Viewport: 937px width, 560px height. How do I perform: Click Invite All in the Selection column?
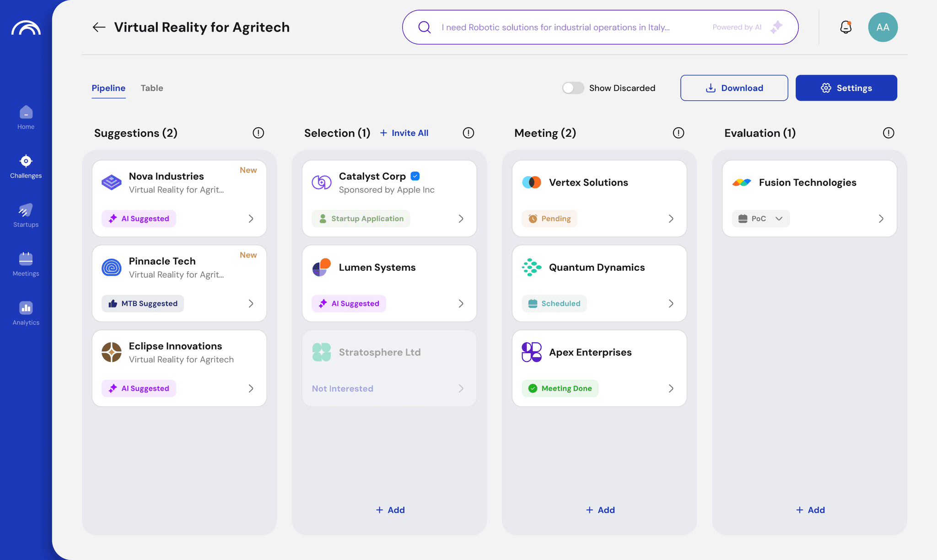[x=404, y=133]
